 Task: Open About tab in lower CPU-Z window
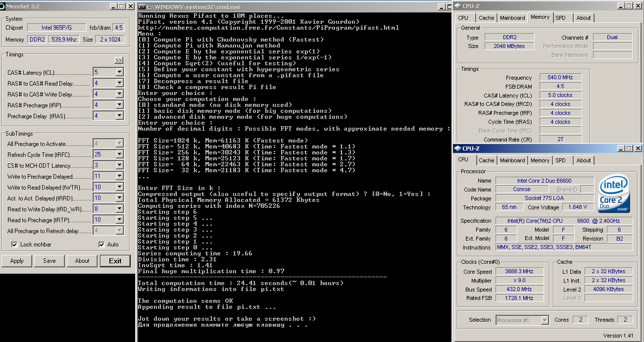click(x=584, y=160)
